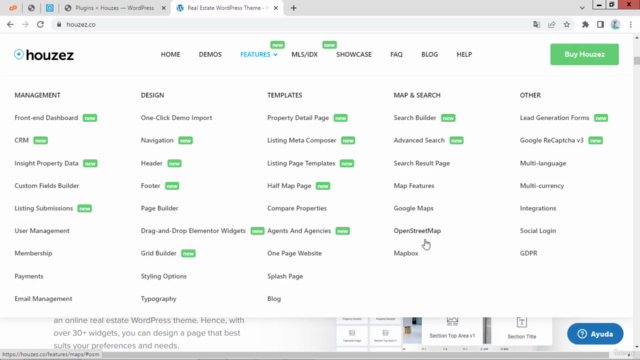Image resolution: width=640 pixels, height=360 pixels.
Task: Open Front-end Dashboard link
Action: 46,118
